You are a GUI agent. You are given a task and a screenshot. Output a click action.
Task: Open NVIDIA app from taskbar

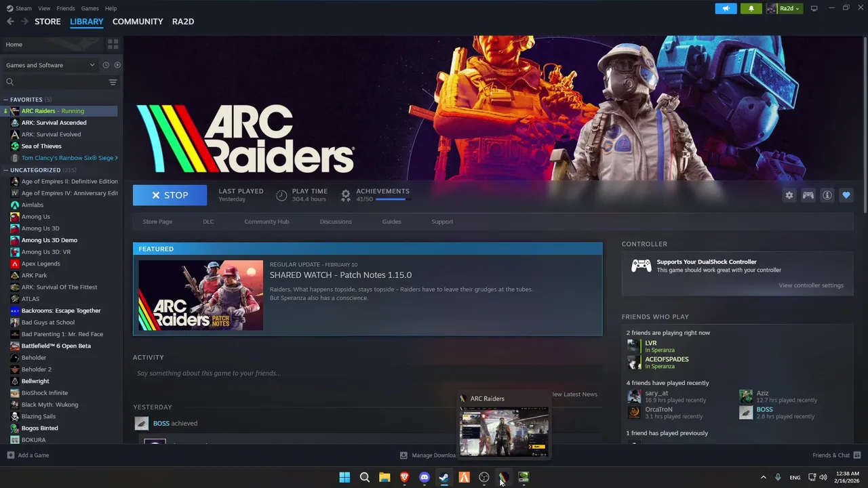pos(524,477)
